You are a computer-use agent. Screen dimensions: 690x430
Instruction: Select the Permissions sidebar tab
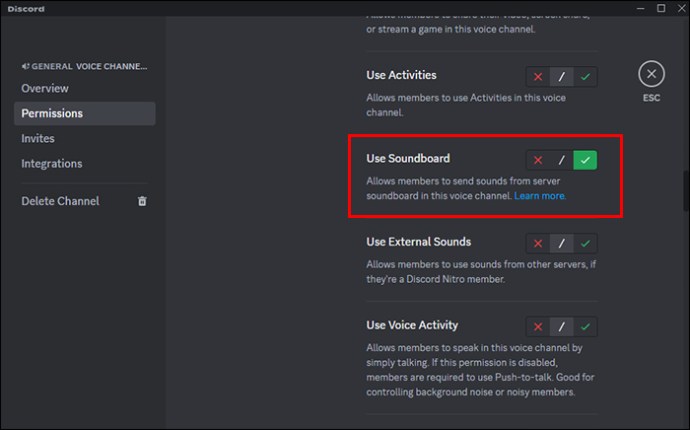(x=84, y=114)
